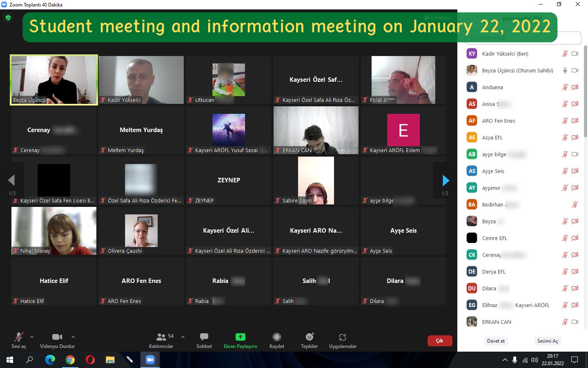Click muted mic icon for Ayşe Seis row
This screenshot has height=368, width=588.
pos(565,171)
